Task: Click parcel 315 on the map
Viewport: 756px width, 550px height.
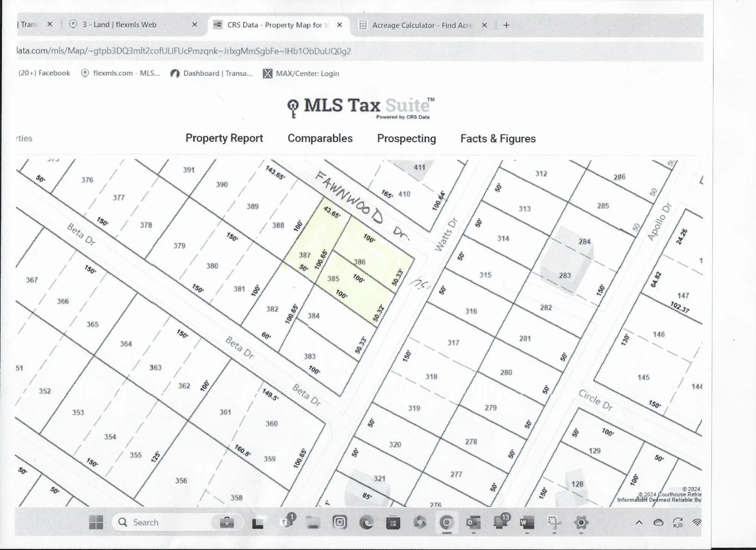Action: click(x=485, y=274)
